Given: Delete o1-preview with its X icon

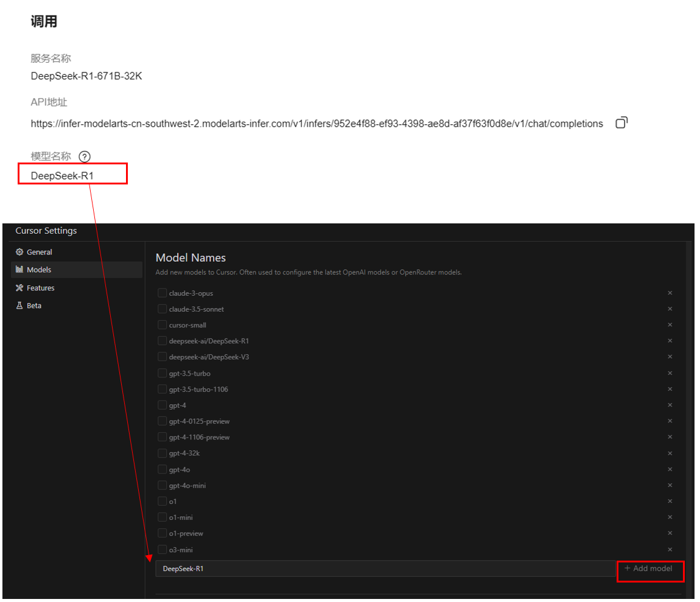Looking at the screenshot, I should coord(670,533).
